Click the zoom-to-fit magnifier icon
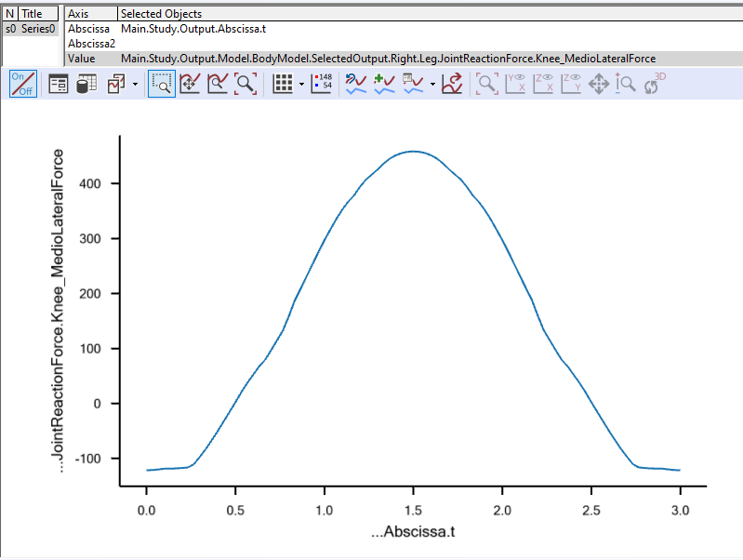 (245, 84)
